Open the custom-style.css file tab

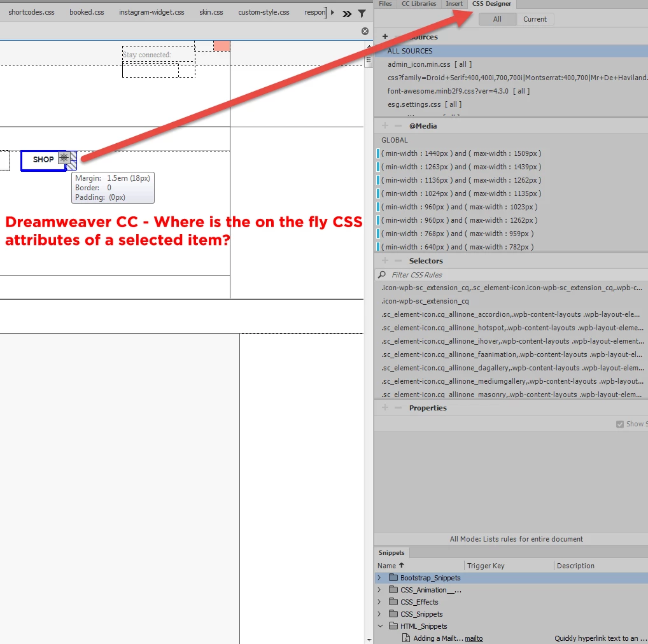(264, 12)
